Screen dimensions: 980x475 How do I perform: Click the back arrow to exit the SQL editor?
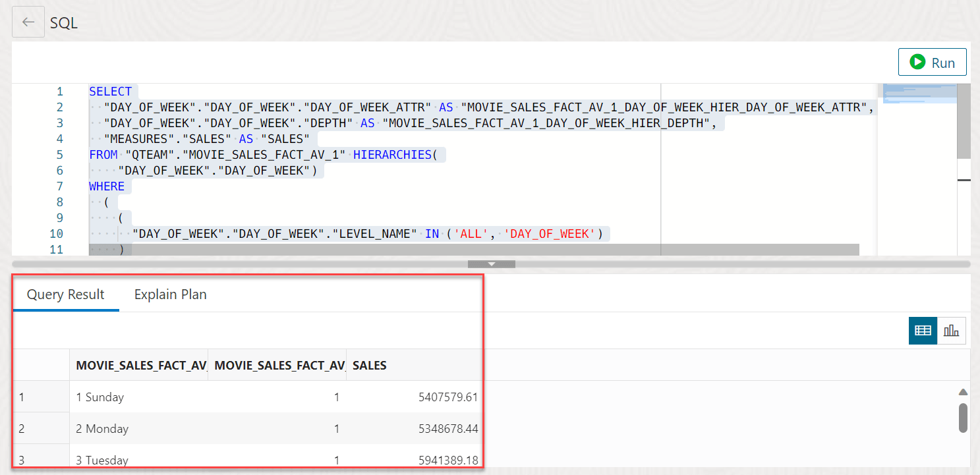point(28,22)
